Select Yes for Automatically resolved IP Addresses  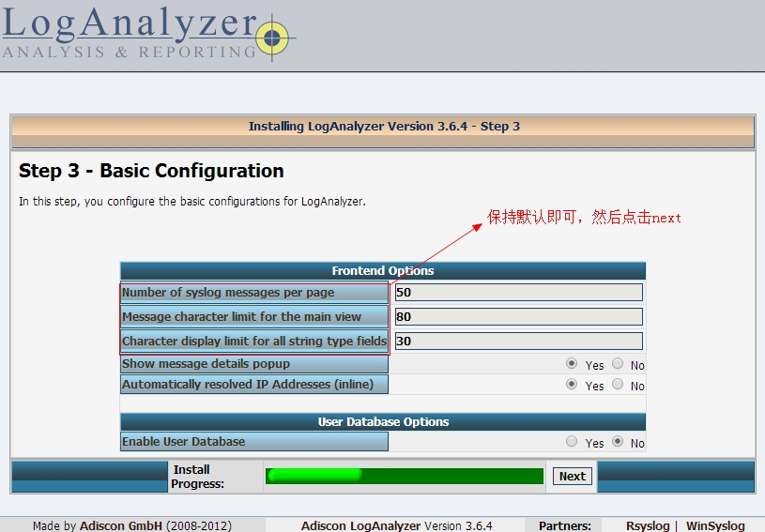click(572, 385)
